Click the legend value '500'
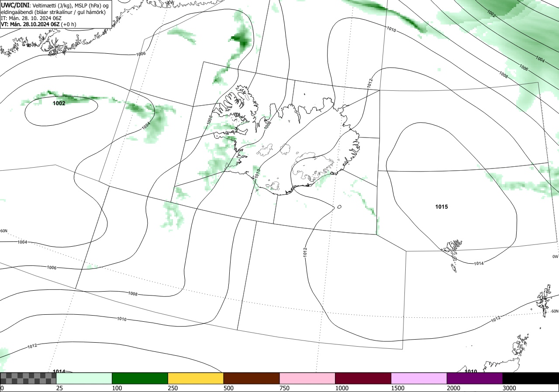559x392 pixels. [x=228, y=388]
